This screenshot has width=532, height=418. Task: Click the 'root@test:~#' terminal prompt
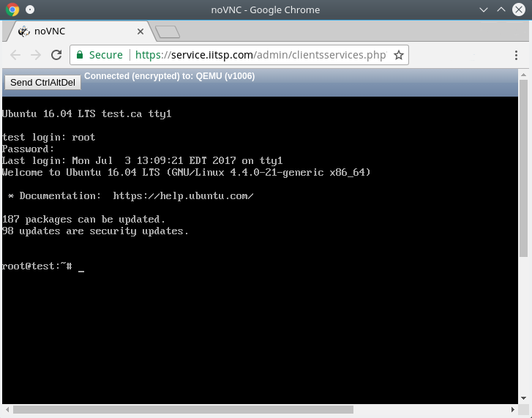37,266
